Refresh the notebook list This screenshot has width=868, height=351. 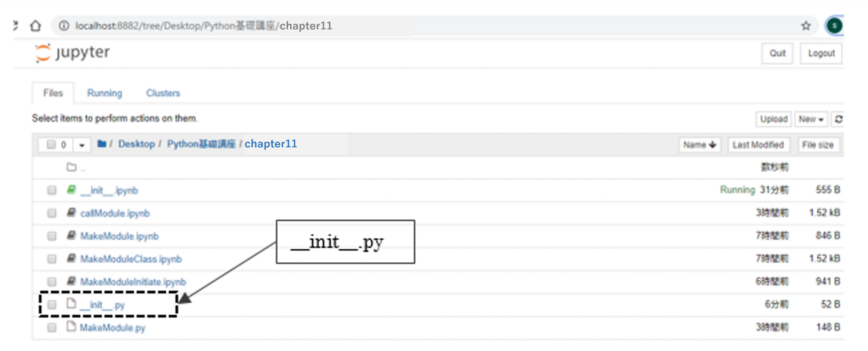coord(838,120)
